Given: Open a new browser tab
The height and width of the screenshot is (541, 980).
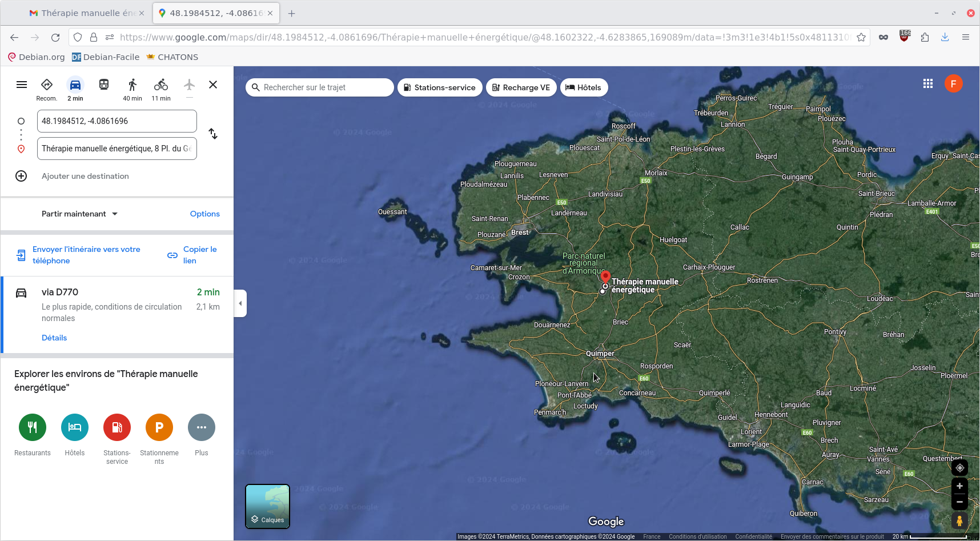Looking at the screenshot, I should tap(292, 13).
